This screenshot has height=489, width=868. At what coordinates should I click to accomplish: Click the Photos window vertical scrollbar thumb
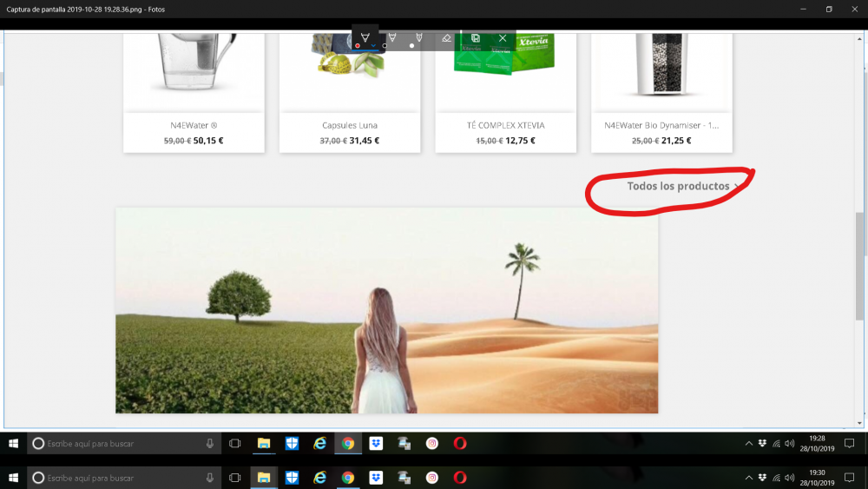coord(859,266)
